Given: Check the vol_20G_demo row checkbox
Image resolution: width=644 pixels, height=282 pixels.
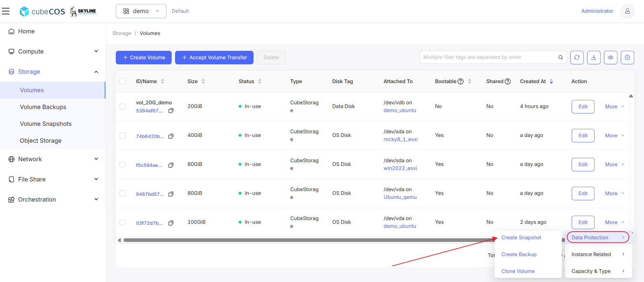Looking at the screenshot, I should 123,106.
